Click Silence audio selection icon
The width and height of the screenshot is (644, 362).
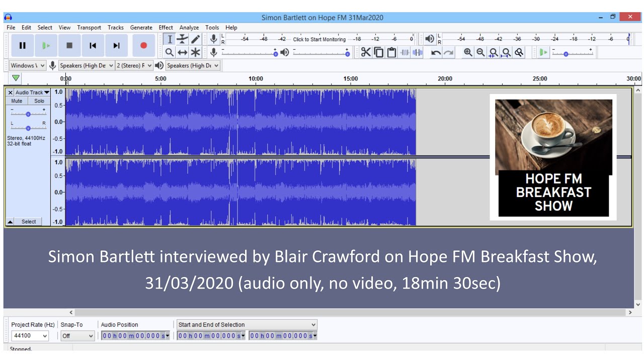[x=417, y=52]
